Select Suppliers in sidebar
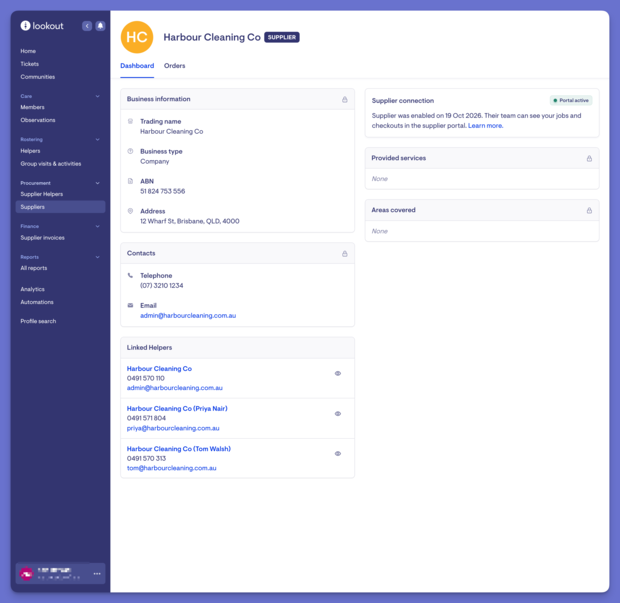Screen dimensions: 620x603 60,207
